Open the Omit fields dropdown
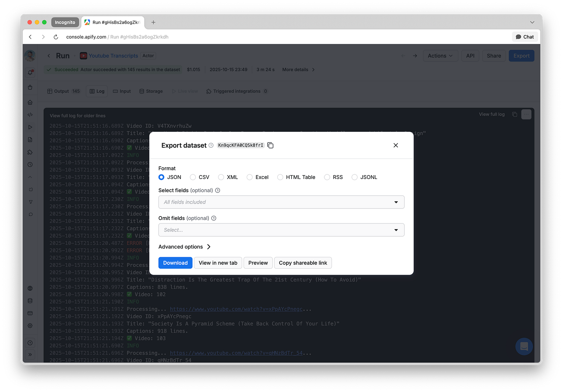The image size is (563, 392). pos(281,230)
